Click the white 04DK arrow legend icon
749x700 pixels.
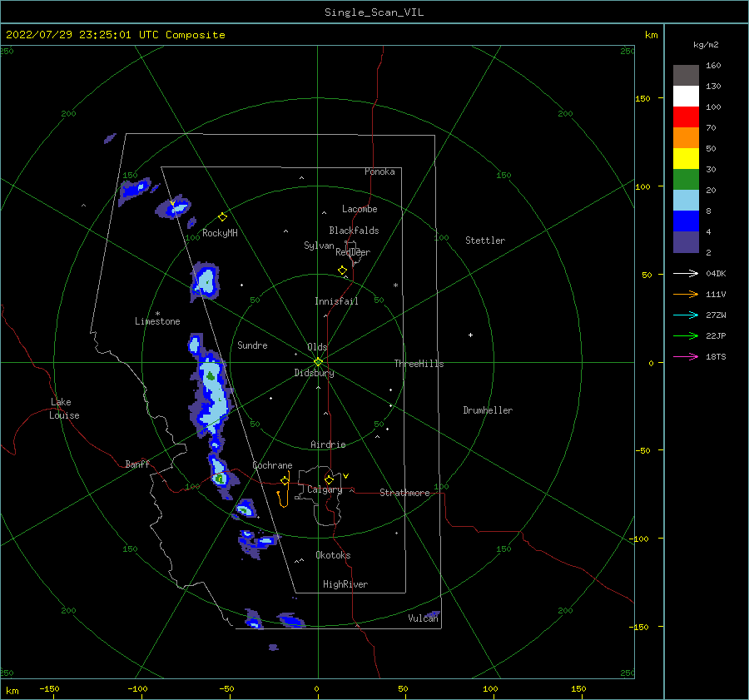point(686,273)
